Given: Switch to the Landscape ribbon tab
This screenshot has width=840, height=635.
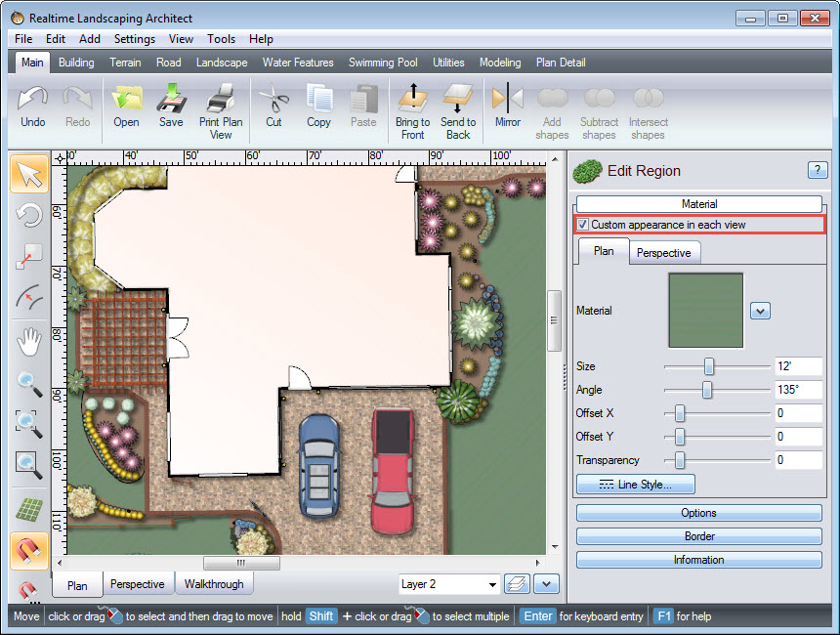Looking at the screenshot, I should click(x=222, y=63).
